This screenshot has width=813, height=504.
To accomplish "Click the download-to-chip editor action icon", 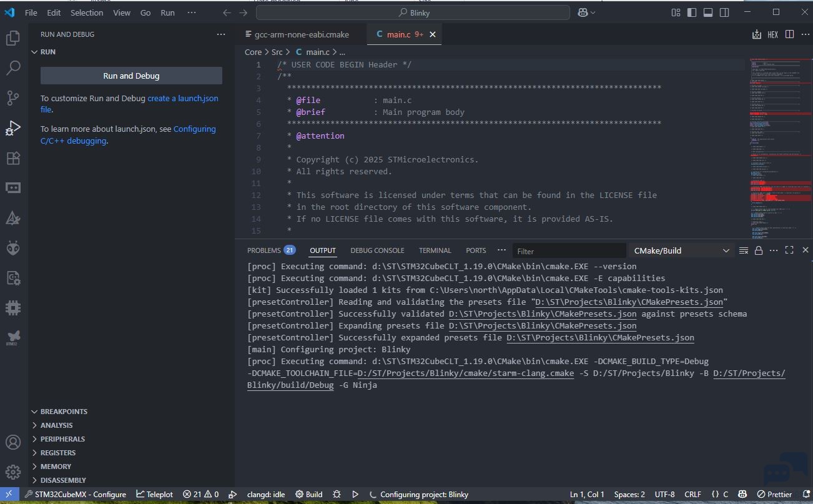I will [756, 34].
